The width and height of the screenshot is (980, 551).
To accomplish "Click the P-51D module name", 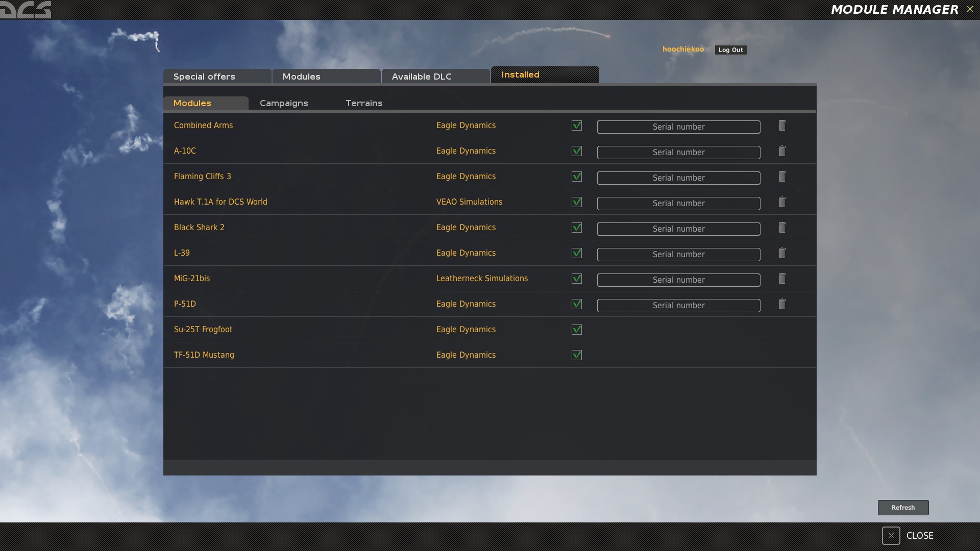I will pyautogui.click(x=185, y=304).
